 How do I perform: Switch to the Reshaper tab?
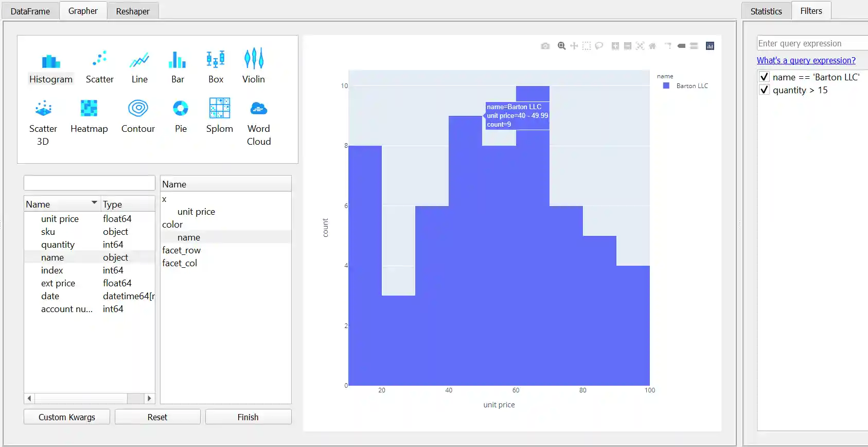pos(133,11)
